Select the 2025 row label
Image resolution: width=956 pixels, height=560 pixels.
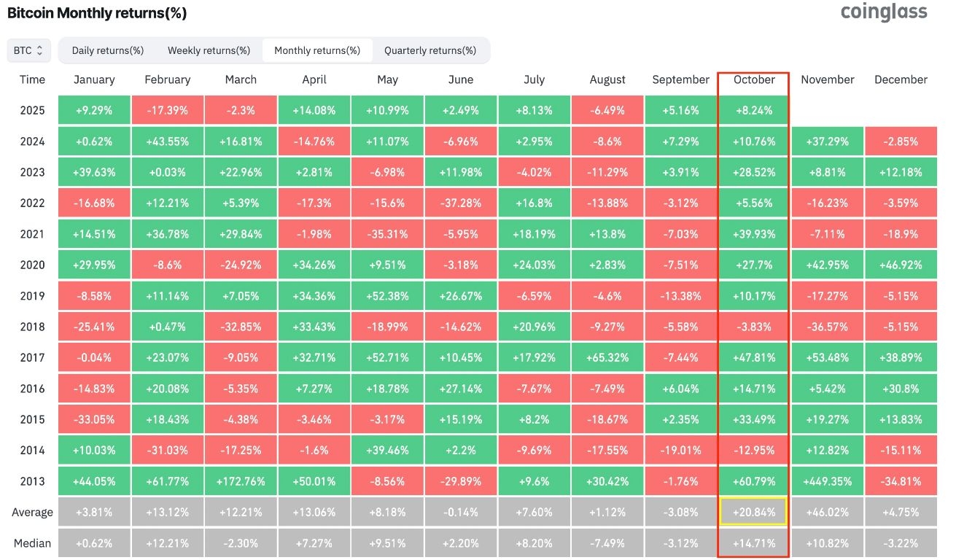click(33, 110)
